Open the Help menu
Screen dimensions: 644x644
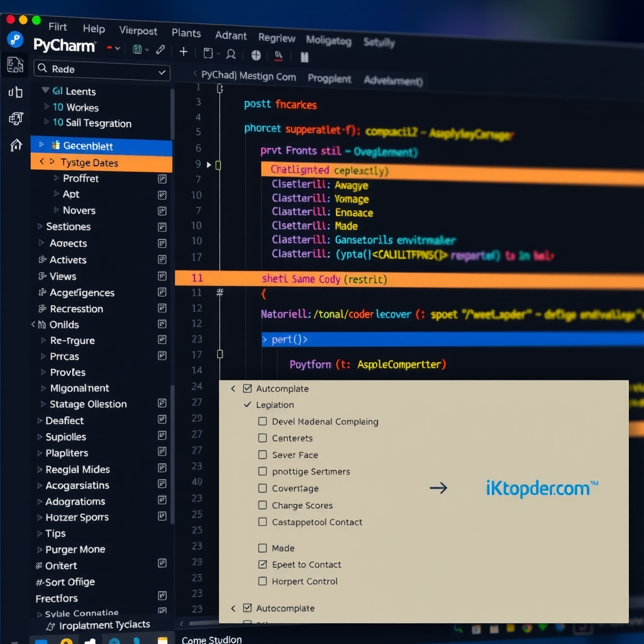[x=94, y=28]
